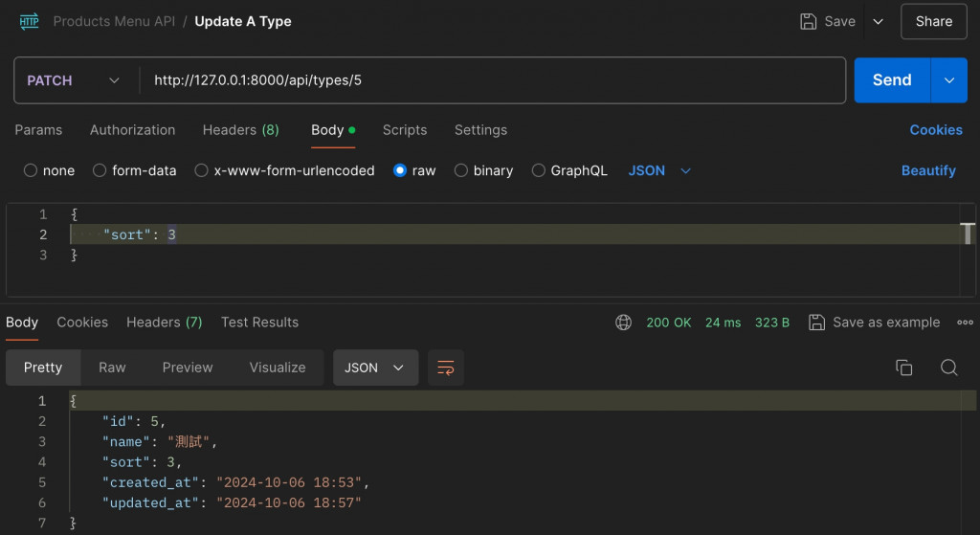The width and height of the screenshot is (980, 535).
Task: Click the Beautify link
Action: tap(928, 170)
